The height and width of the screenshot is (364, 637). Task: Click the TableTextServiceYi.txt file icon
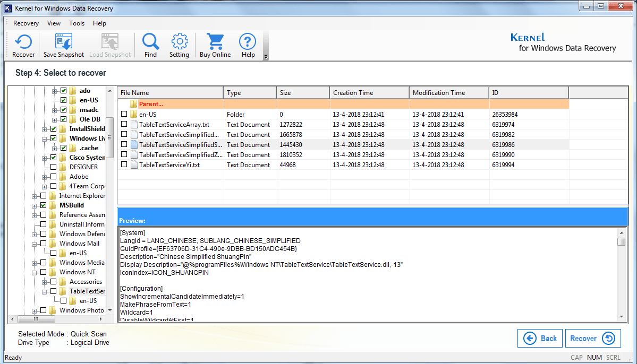point(134,164)
